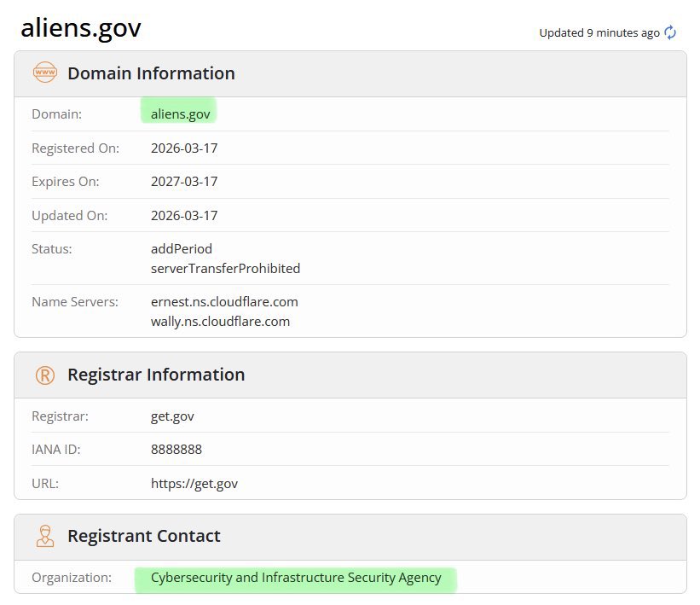The width and height of the screenshot is (700, 605).
Task: Open the https://get.gov URL
Action: click(194, 484)
